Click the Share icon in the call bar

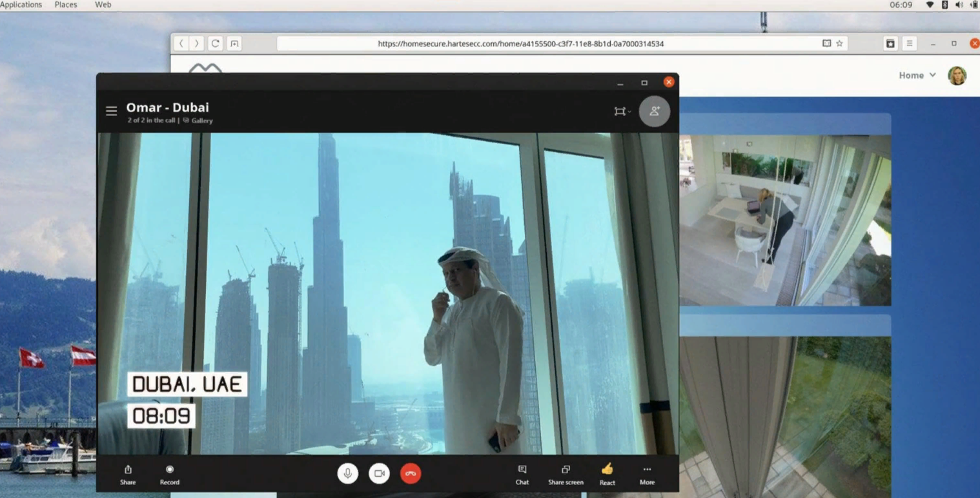(128, 474)
